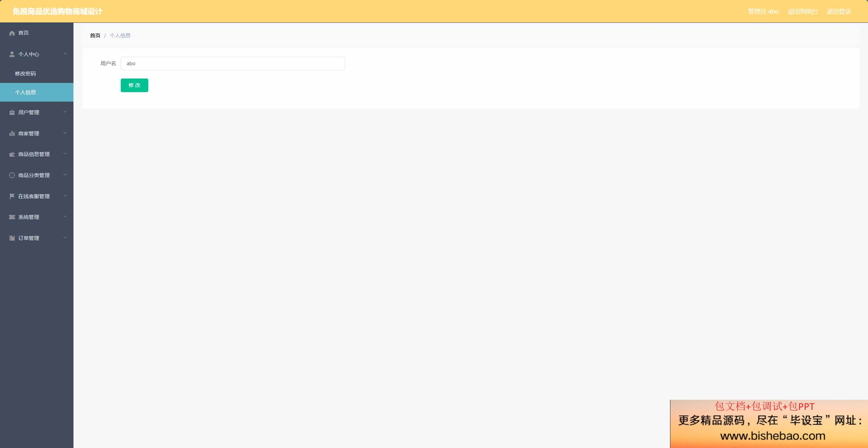This screenshot has height=448, width=868.
Task: Click the wallet icon beside 商品信息管理
Action: [x=12, y=154]
